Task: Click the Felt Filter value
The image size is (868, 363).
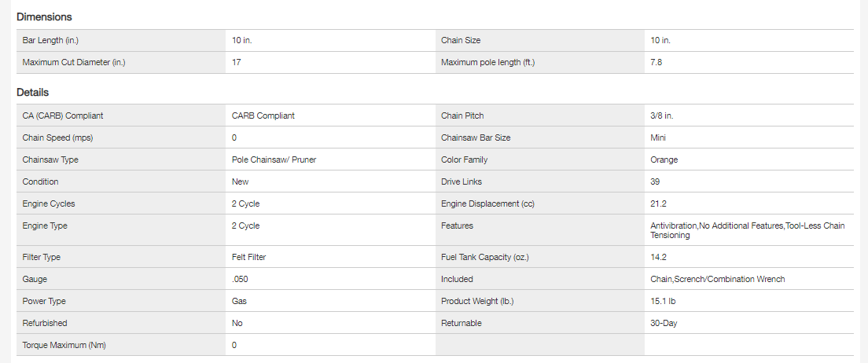Action: tap(254, 257)
